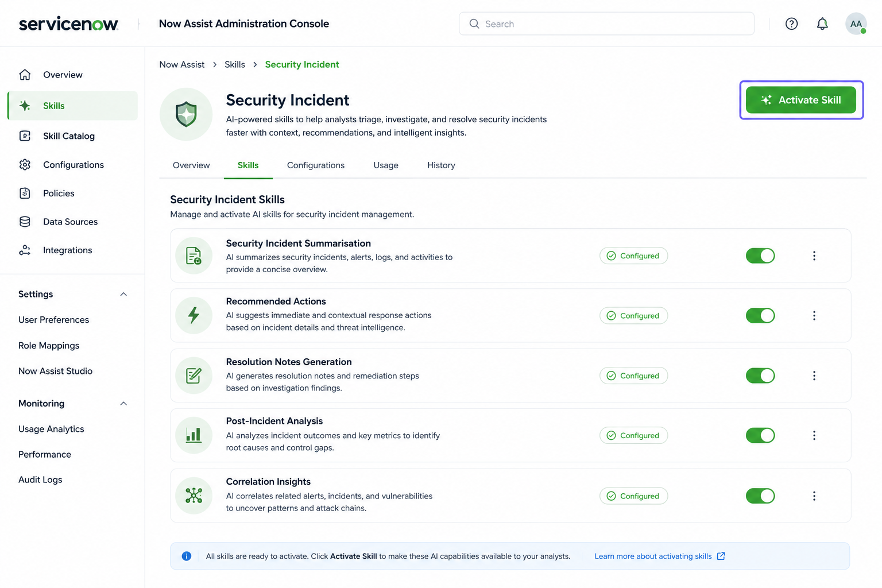Disable the Post-Incident Analysis switch
882x588 pixels.
760,435
